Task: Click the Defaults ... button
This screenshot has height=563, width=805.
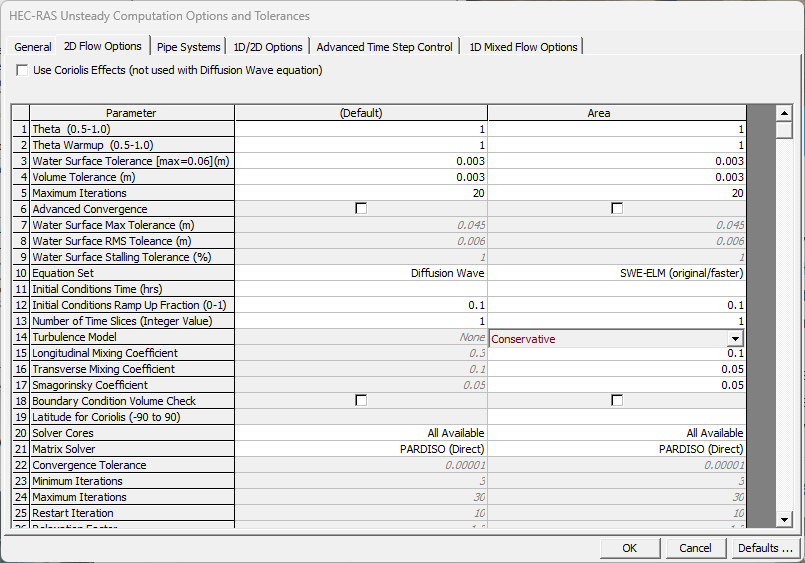Action: (765, 548)
